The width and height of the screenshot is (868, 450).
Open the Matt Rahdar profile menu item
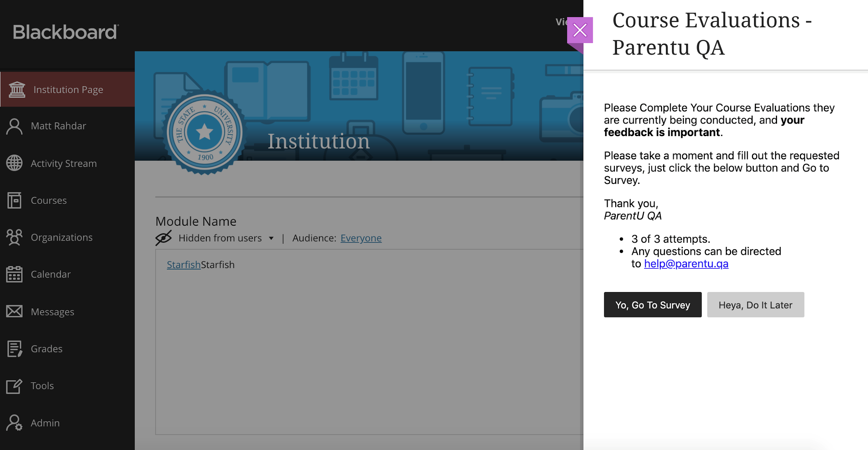(x=58, y=126)
